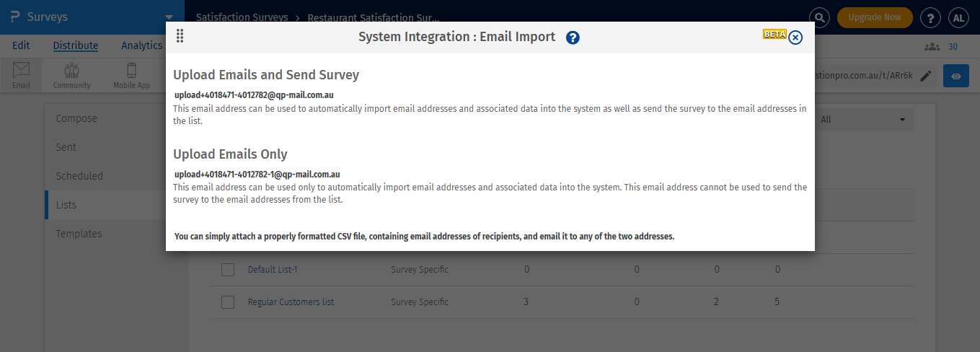Click the respondents people icon

(932, 46)
